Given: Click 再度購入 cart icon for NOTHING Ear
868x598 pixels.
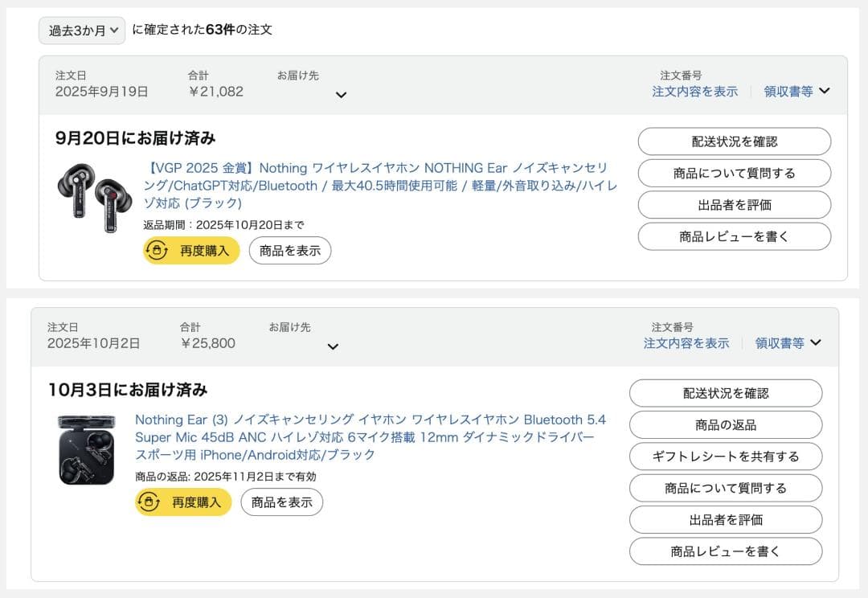Looking at the screenshot, I should pos(157,251).
